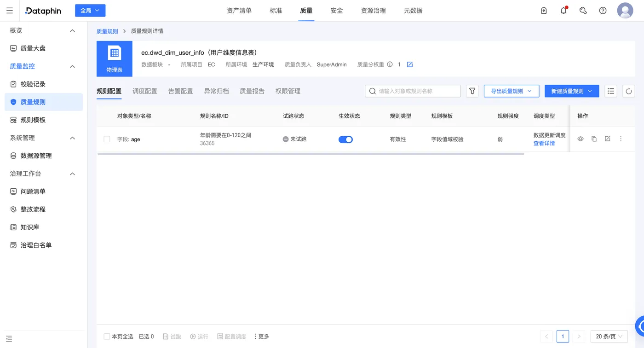The image size is (644, 348).
Task: Select page 1 in pagination
Action: (x=563, y=336)
